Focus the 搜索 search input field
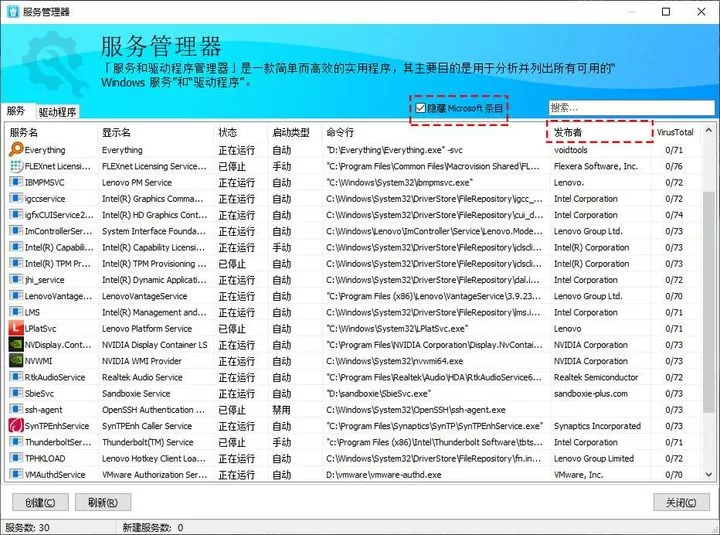The width and height of the screenshot is (720, 535). pyautogui.click(x=631, y=108)
